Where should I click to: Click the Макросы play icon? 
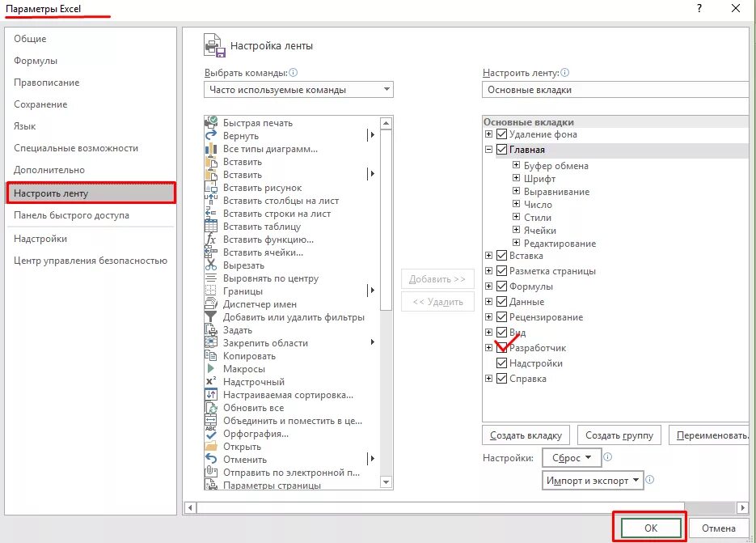pyautogui.click(x=211, y=369)
